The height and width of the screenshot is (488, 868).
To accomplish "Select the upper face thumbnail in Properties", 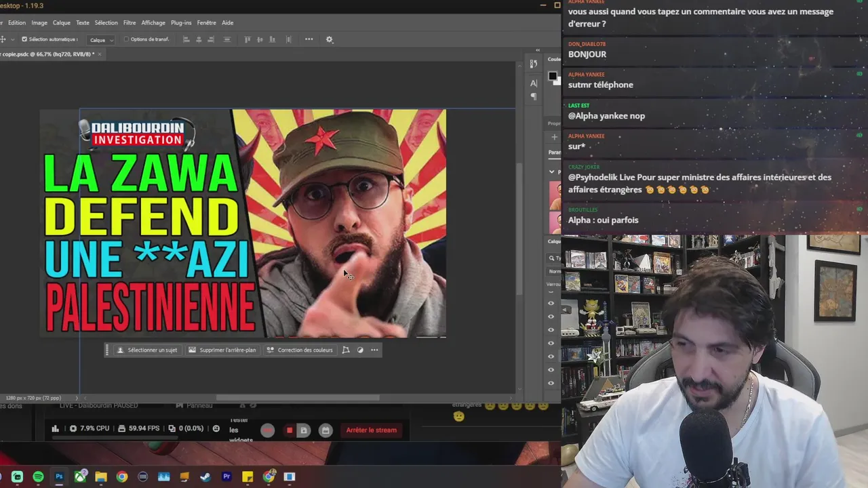I will (555, 195).
